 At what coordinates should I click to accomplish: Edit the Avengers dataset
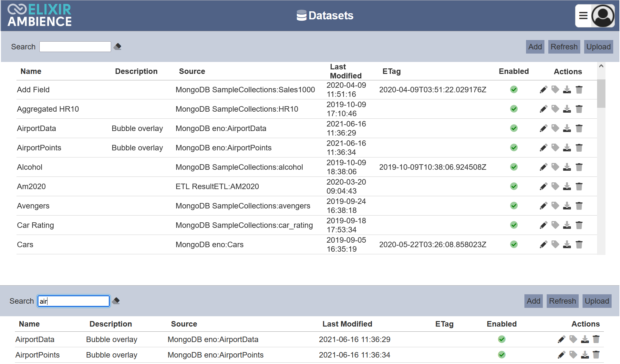[543, 206]
